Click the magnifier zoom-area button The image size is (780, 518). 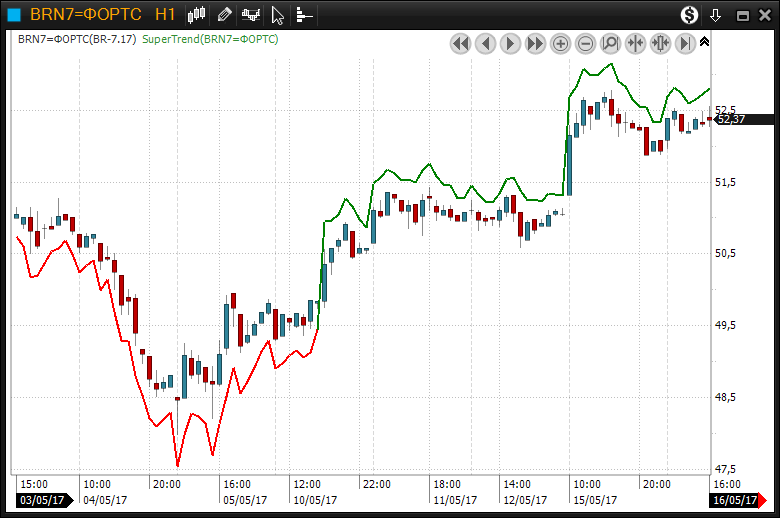coord(610,43)
